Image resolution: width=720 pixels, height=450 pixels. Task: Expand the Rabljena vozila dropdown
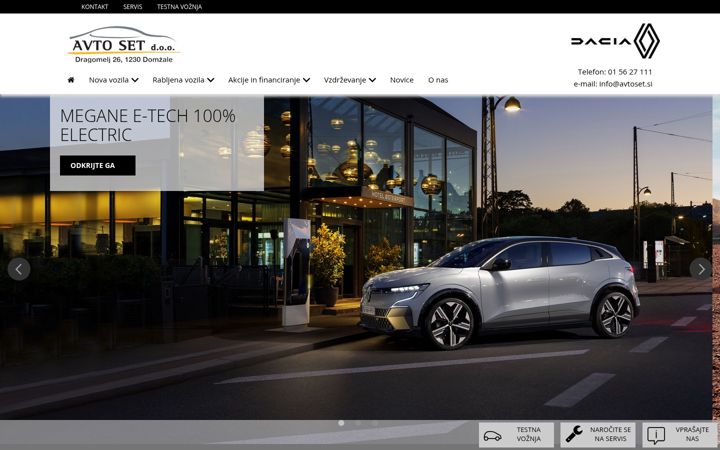pyautogui.click(x=183, y=80)
